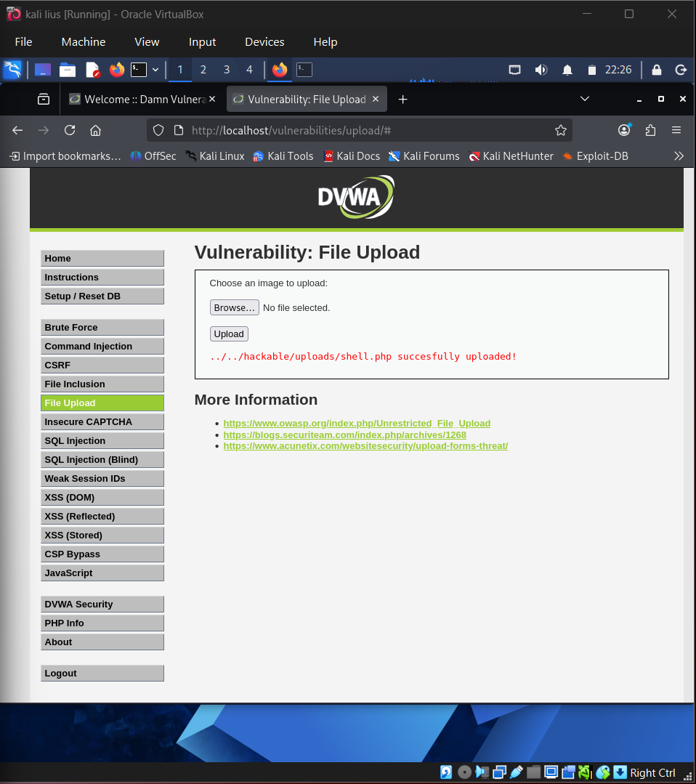Screen dimensions: 696x784
Task: Open VirtualBox File menu
Action: [23, 42]
